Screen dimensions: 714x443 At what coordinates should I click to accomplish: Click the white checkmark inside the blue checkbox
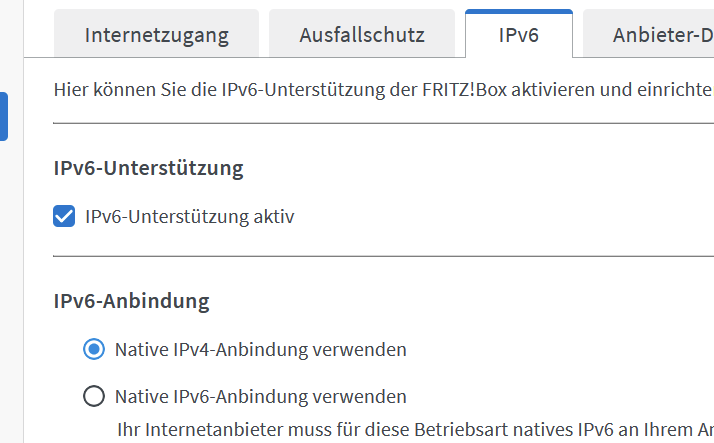64,216
